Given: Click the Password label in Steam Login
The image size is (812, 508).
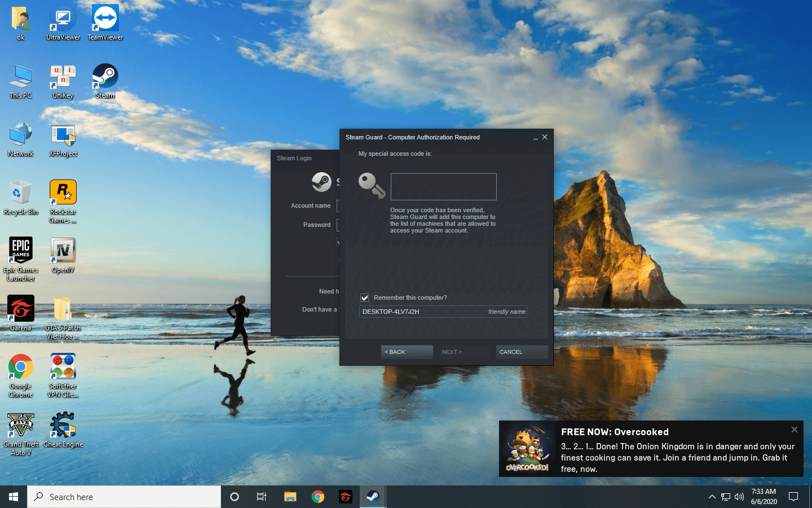Looking at the screenshot, I should pyautogui.click(x=317, y=225).
